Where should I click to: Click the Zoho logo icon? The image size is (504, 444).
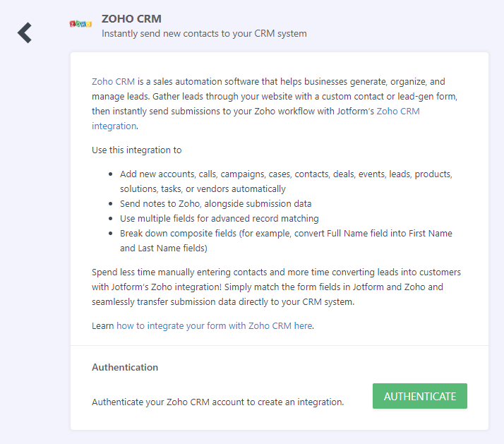80,23
